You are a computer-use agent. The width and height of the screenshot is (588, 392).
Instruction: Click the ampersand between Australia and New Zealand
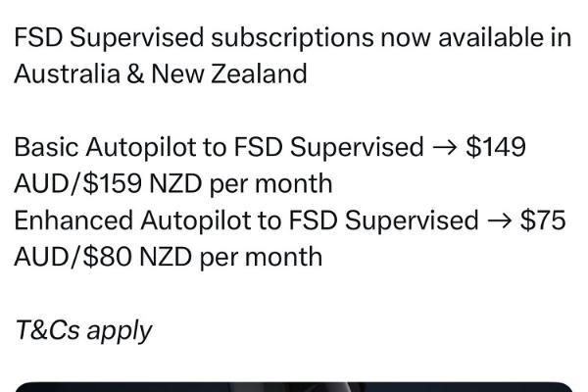pyautogui.click(x=135, y=73)
